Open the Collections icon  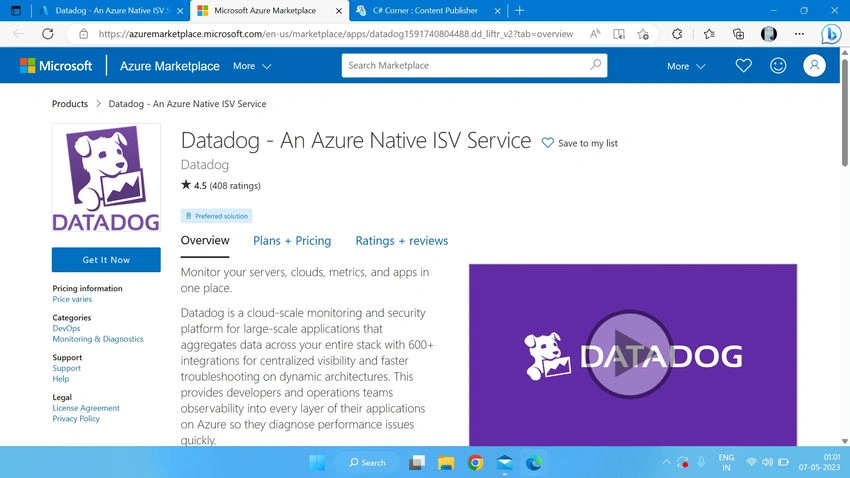[x=738, y=34]
